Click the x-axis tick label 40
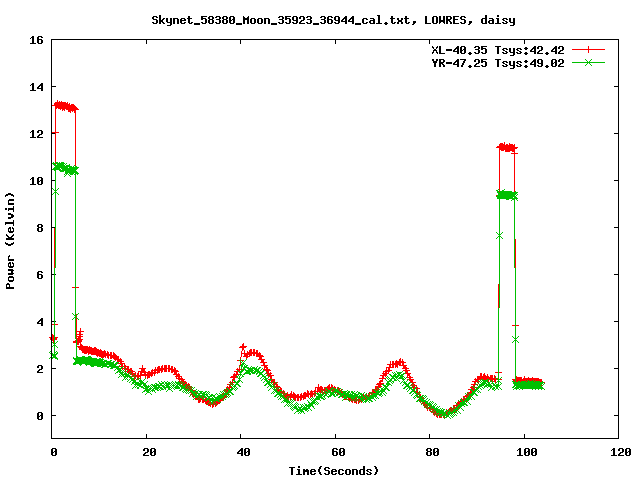The image size is (640, 480). click(240, 452)
